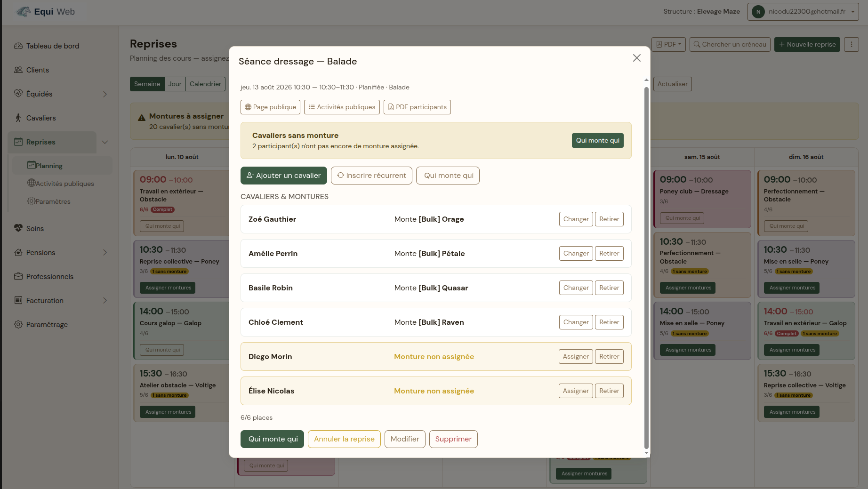Image resolution: width=868 pixels, height=489 pixels.
Task: Click Inscrire récurrent button
Action: pos(371,176)
